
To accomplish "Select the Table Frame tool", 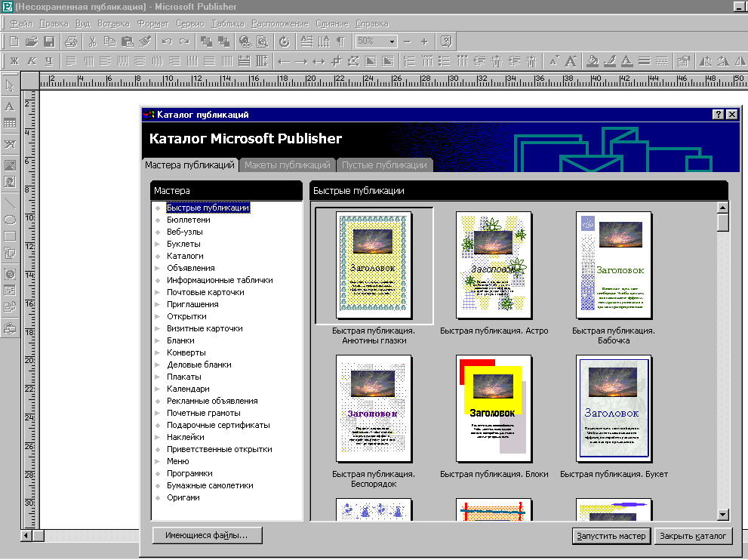I will 10,124.
